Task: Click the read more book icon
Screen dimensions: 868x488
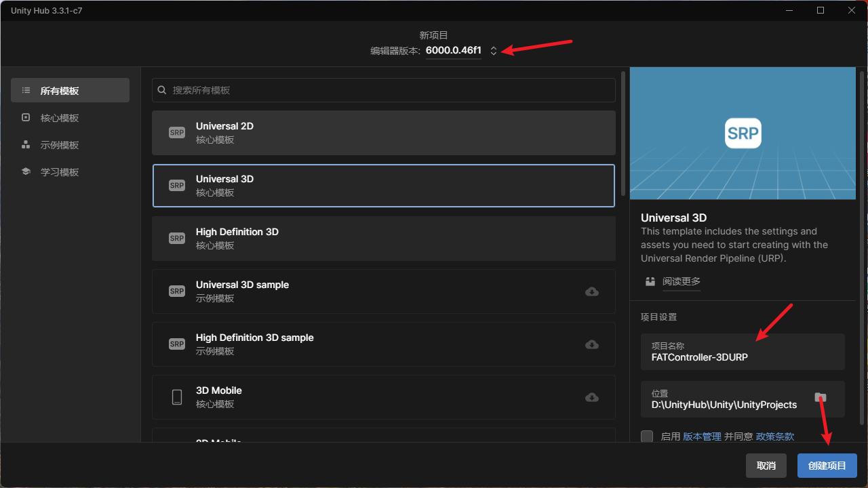Action: click(650, 281)
